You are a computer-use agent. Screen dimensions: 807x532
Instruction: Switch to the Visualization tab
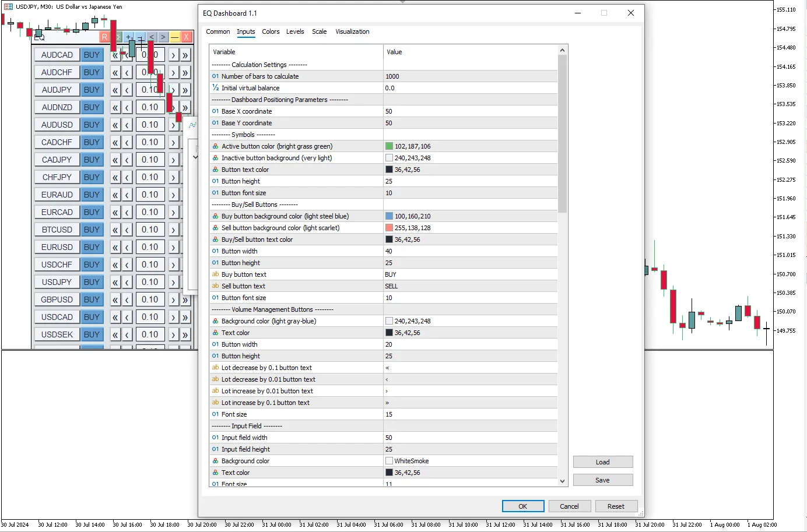[x=352, y=31]
